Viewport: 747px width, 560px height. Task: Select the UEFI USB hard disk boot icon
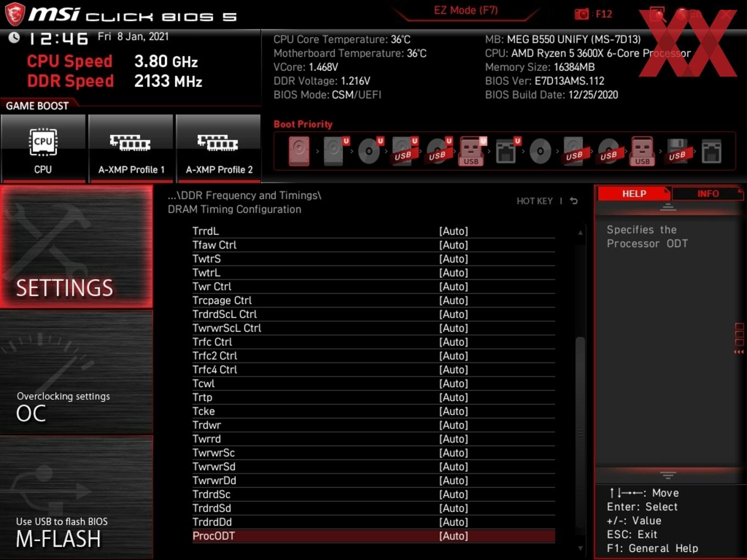404,151
